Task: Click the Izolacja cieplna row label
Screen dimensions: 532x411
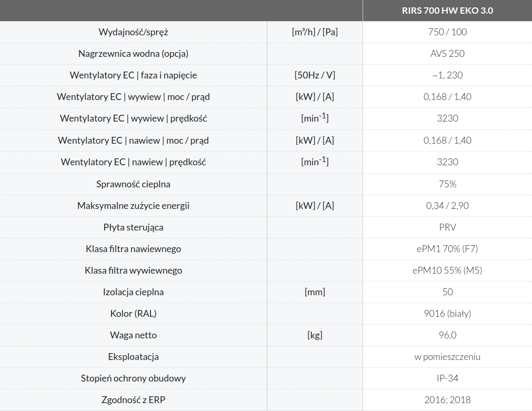Action: pos(133,292)
